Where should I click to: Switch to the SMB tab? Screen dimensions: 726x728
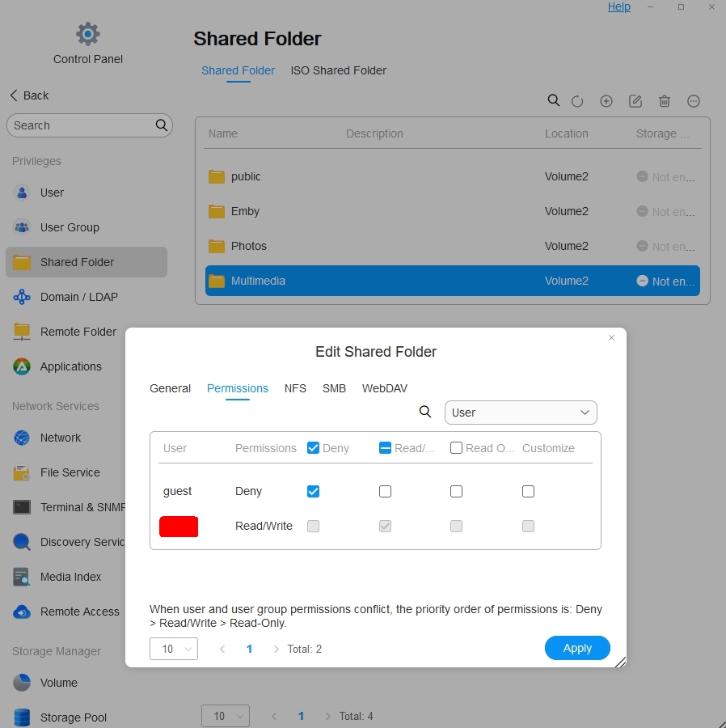coord(334,388)
